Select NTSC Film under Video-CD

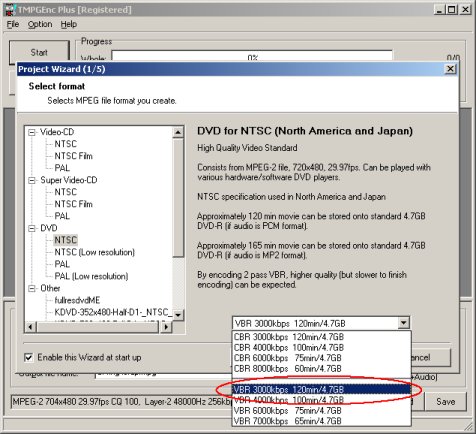coord(74,156)
